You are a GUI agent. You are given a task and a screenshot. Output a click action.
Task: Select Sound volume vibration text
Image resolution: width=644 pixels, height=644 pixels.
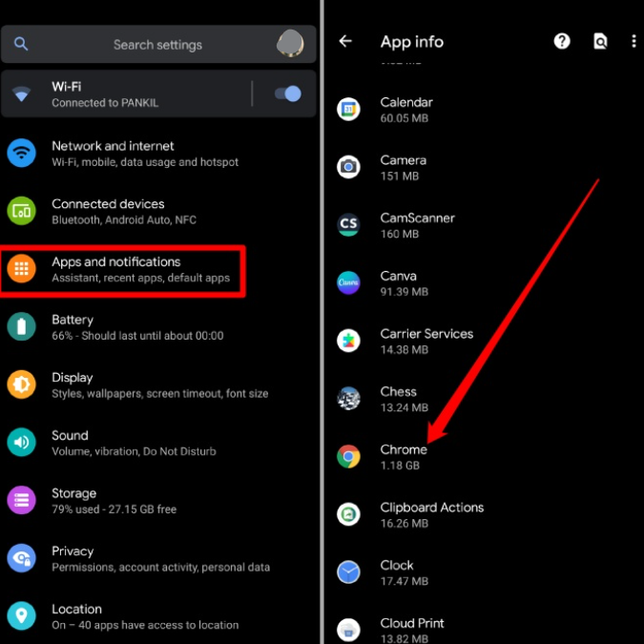[134, 443]
